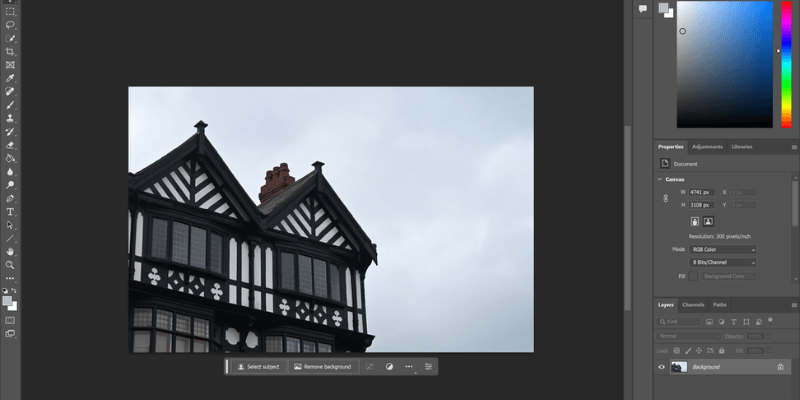The image size is (800, 400).
Task: Select the Crop tool
Action: [x=10, y=51]
